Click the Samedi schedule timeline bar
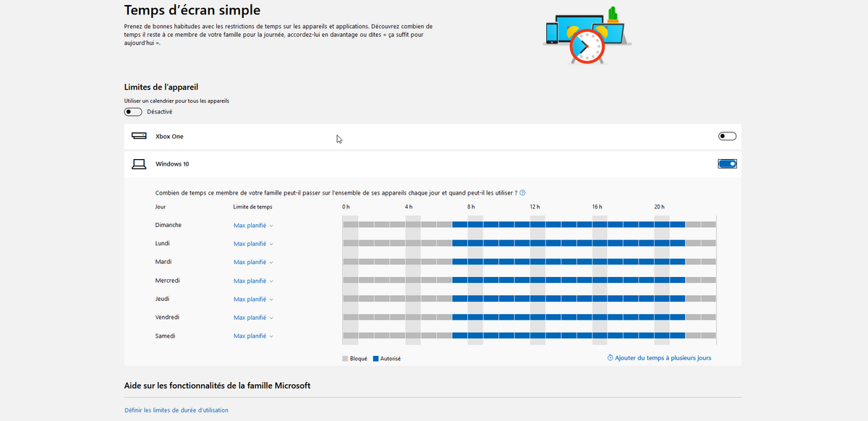 tap(529, 336)
